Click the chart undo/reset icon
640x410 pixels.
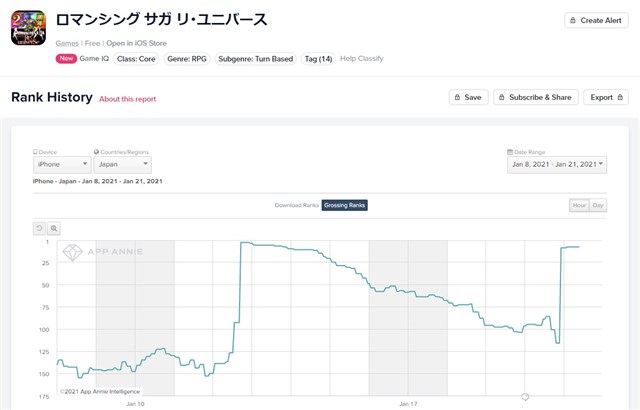[x=39, y=228]
